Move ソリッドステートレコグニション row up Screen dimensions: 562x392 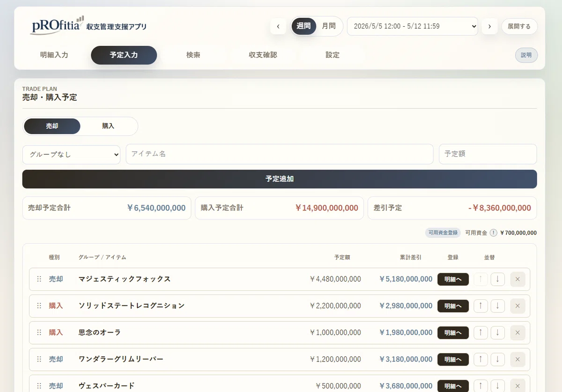point(481,306)
